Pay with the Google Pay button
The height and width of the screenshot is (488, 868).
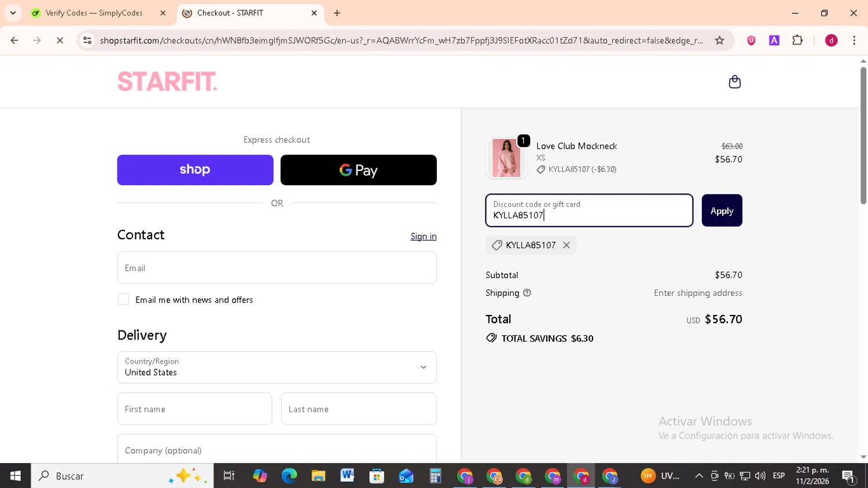click(358, 170)
